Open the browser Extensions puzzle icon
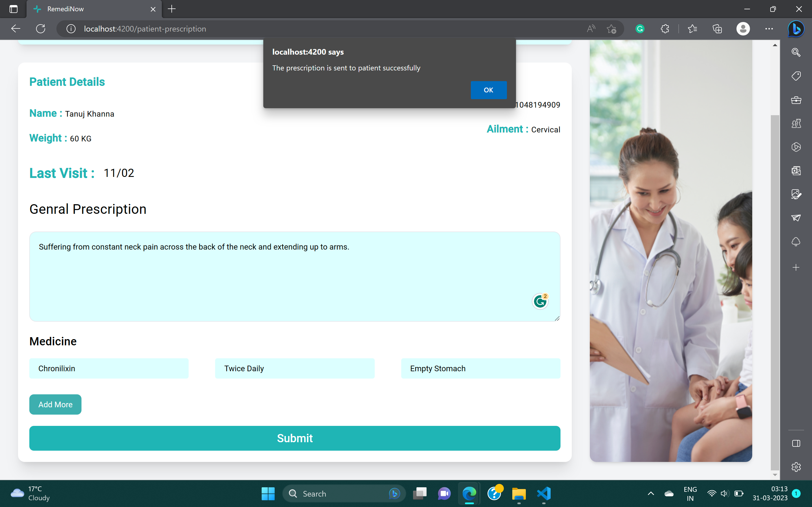 point(665,29)
